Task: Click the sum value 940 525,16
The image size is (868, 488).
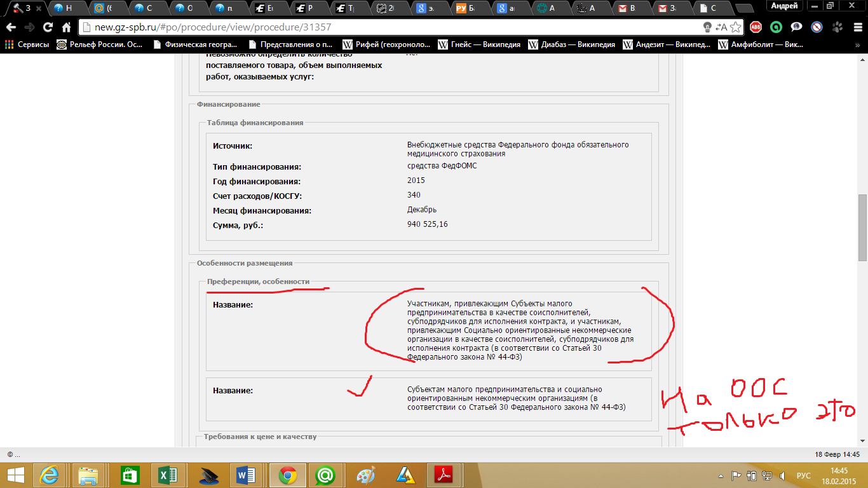Action: coord(428,224)
